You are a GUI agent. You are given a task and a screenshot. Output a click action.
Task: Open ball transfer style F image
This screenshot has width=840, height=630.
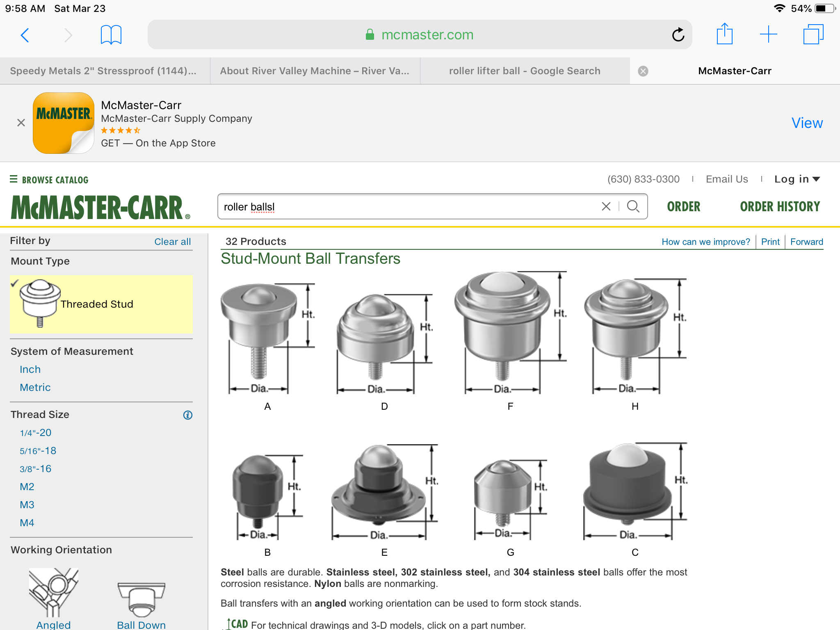(x=510, y=333)
